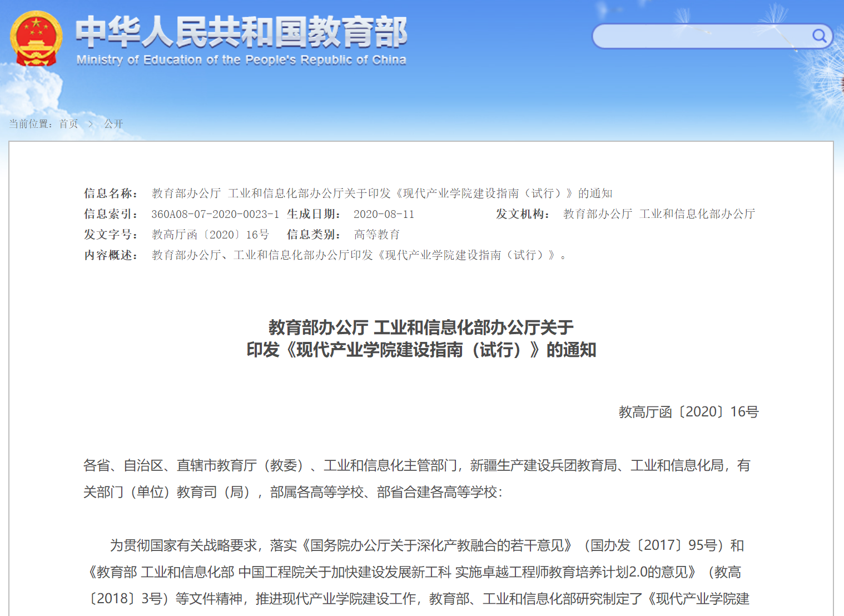Open the 公开 breadcrumb link
Screen dimensions: 844x616
113,124
